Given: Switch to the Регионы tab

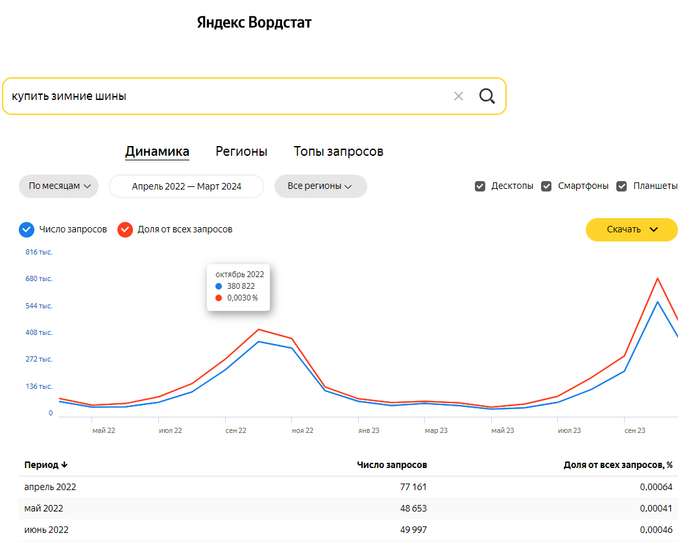Looking at the screenshot, I should tap(241, 152).
